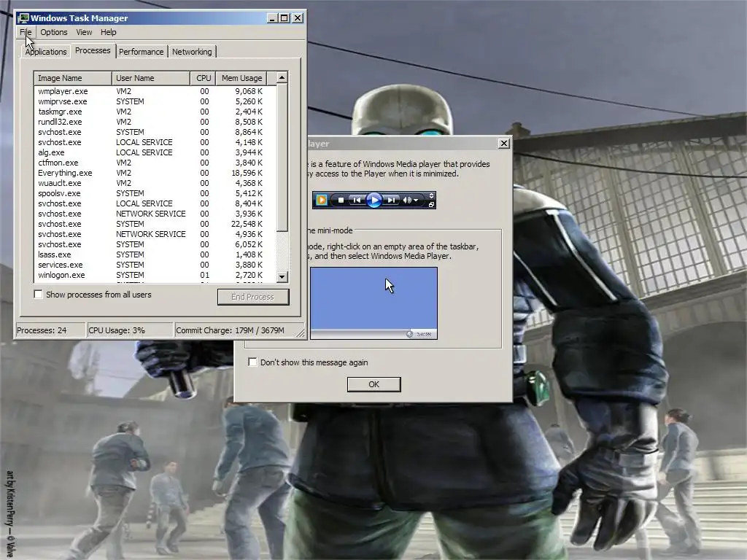
Task: Select the lsass.exe process row
Action: [x=155, y=254]
